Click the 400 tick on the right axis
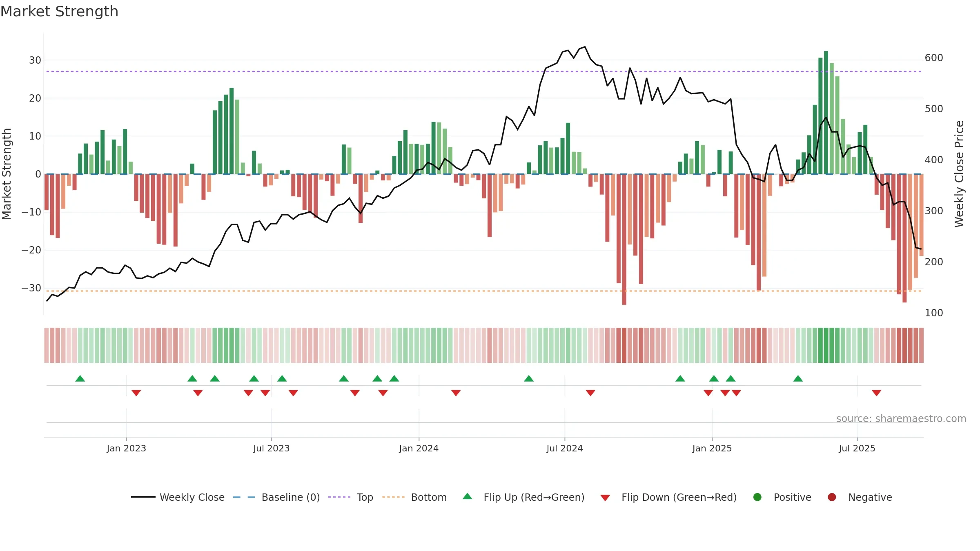Image resolution: width=980 pixels, height=551 pixels. [934, 160]
